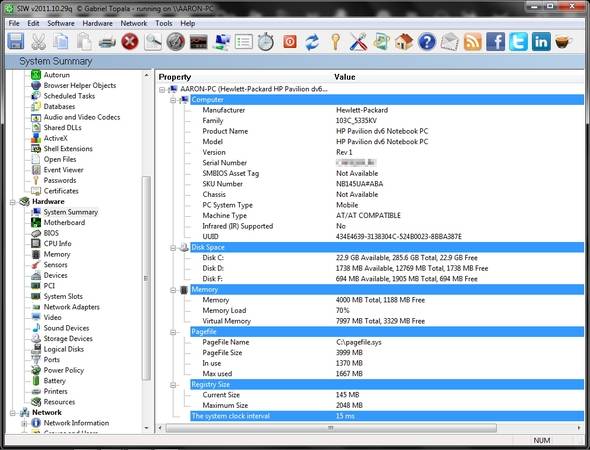590x450 pixels.
Task: Select CPU Info in the tree
Action: coord(57,243)
